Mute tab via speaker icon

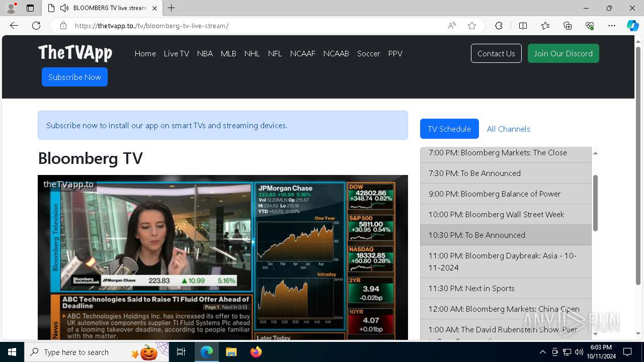click(x=64, y=8)
